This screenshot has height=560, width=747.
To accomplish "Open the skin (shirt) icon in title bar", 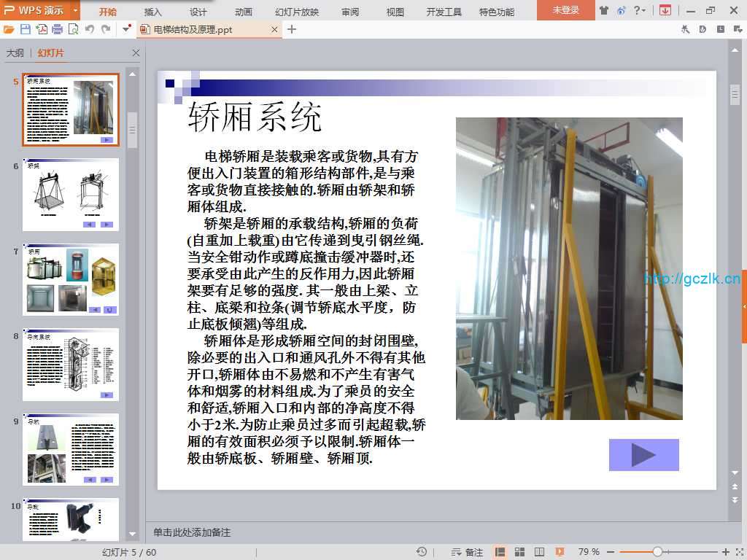I will point(604,10).
